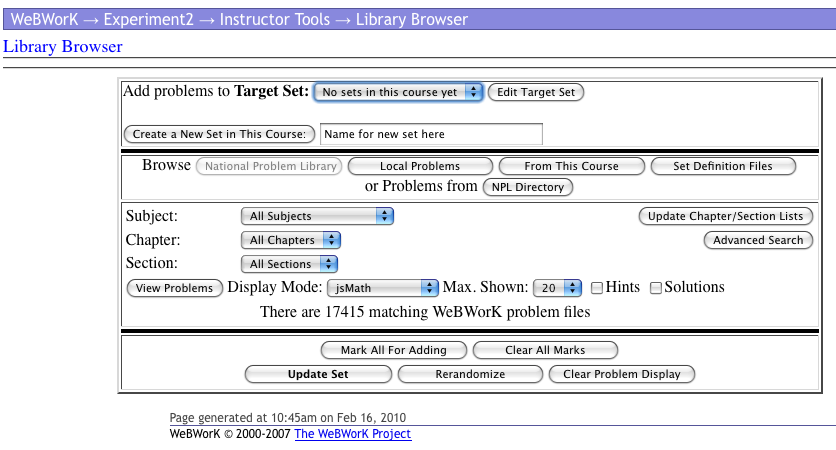Enable the Hints checkbox
Viewport: 836px width, 450px height.
[x=597, y=288]
